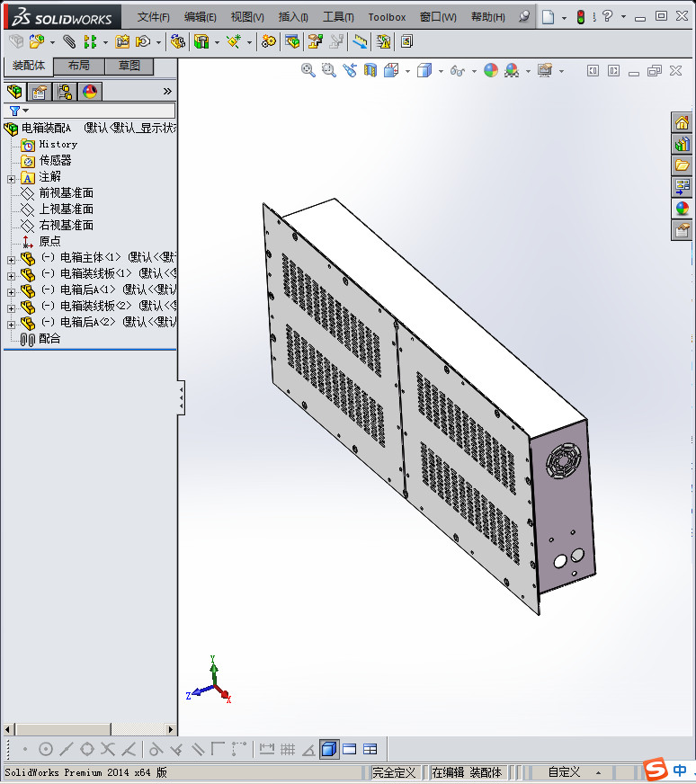The height and width of the screenshot is (784, 696).
Task: Click the 自定义 status bar button
Action: point(564,772)
